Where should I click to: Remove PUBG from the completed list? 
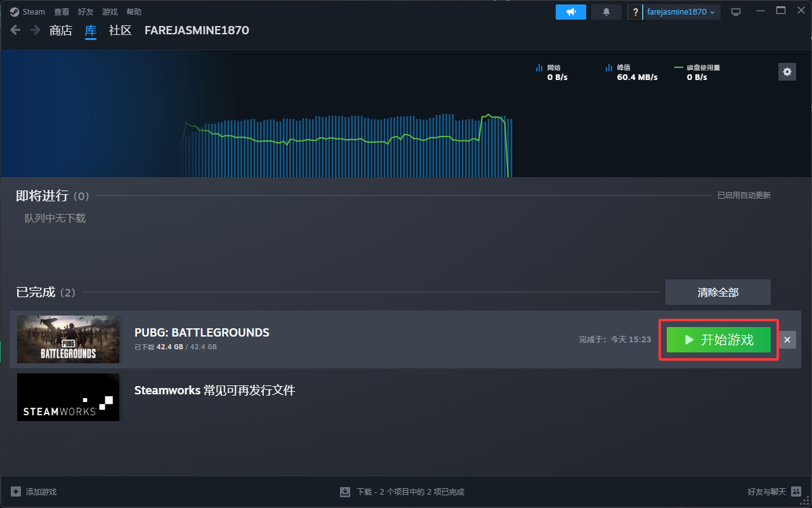pos(787,340)
